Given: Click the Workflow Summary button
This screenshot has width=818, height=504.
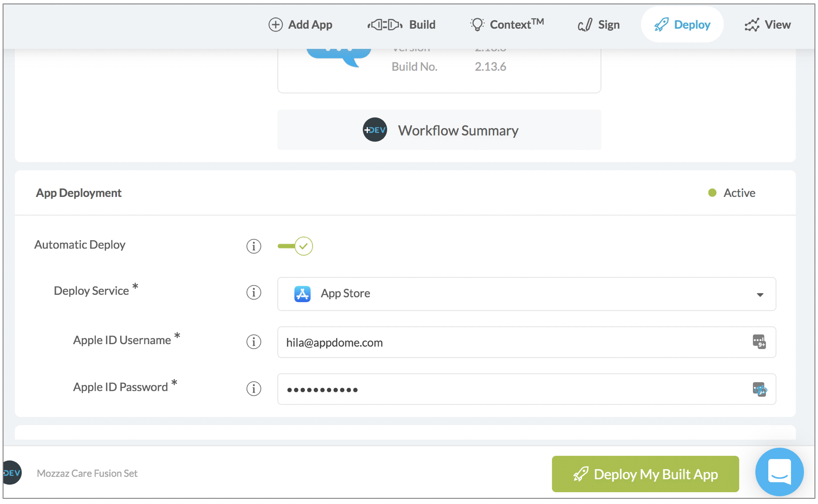Looking at the screenshot, I should [x=439, y=130].
